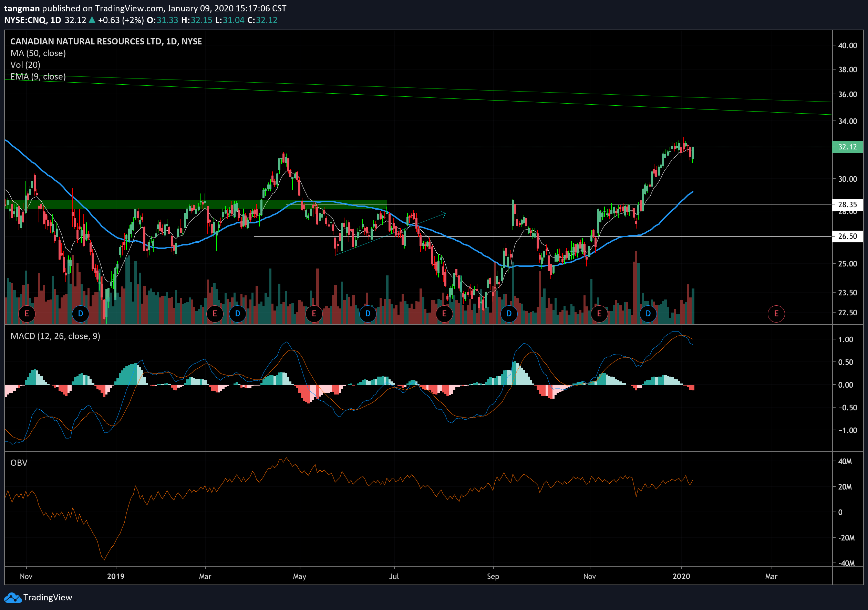The height and width of the screenshot is (610, 868).
Task: Click the 30.00 price axis label
Action: 848,179
